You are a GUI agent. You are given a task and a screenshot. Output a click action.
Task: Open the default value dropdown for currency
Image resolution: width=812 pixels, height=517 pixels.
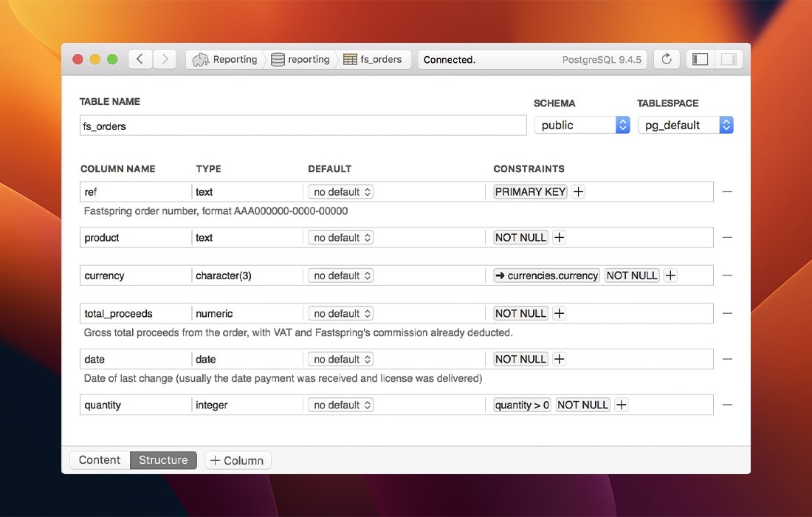point(340,275)
